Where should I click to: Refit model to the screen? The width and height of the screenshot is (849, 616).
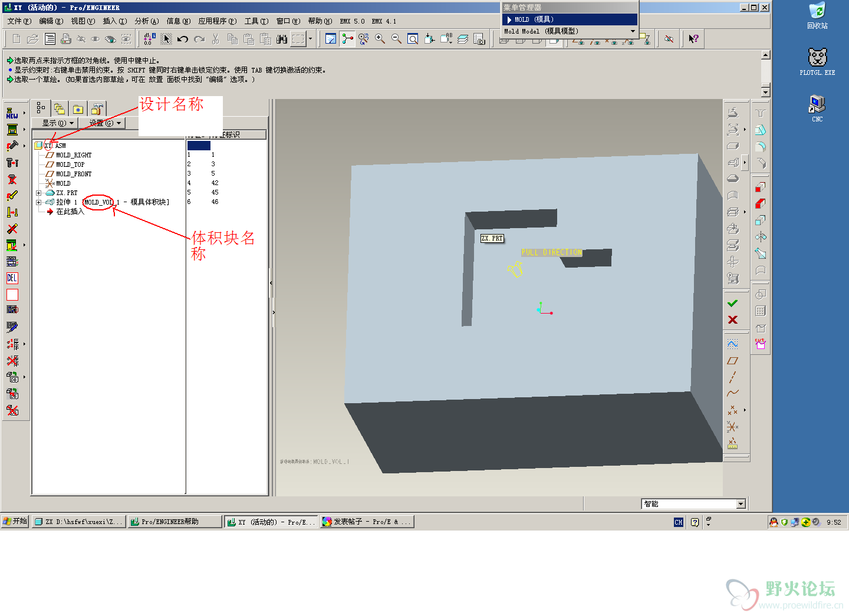pyautogui.click(x=413, y=39)
